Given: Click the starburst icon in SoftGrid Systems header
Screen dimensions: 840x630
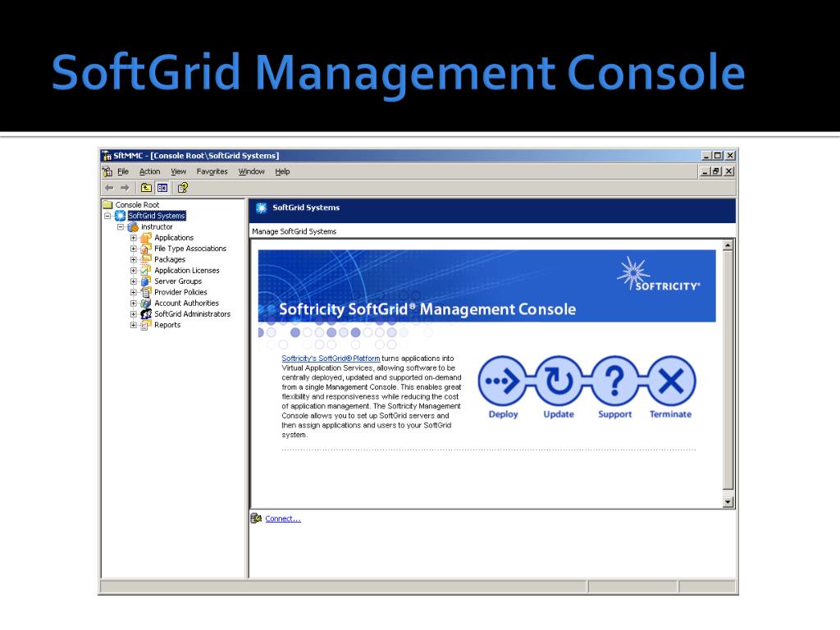Looking at the screenshot, I should pyautogui.click(x=262, y=208).
